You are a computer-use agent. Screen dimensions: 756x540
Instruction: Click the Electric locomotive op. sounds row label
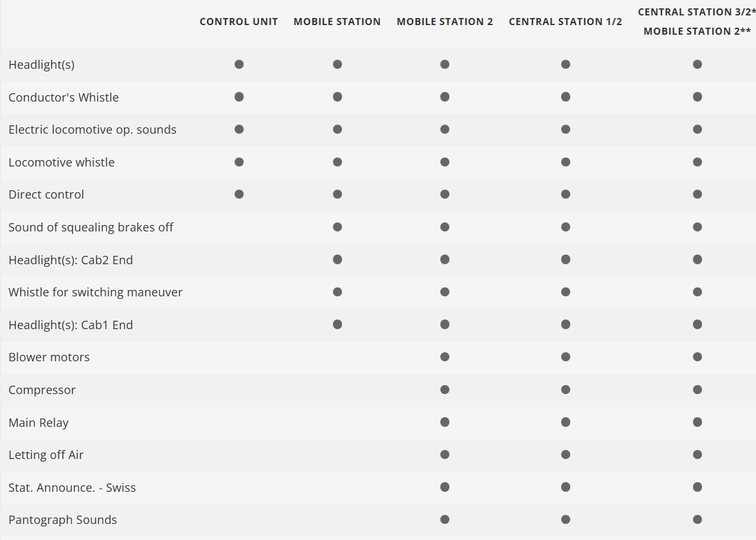tap(93, 130)
